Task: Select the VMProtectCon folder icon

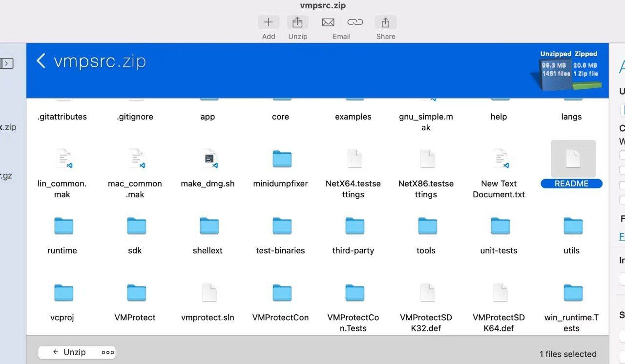Action: point(282,293)
